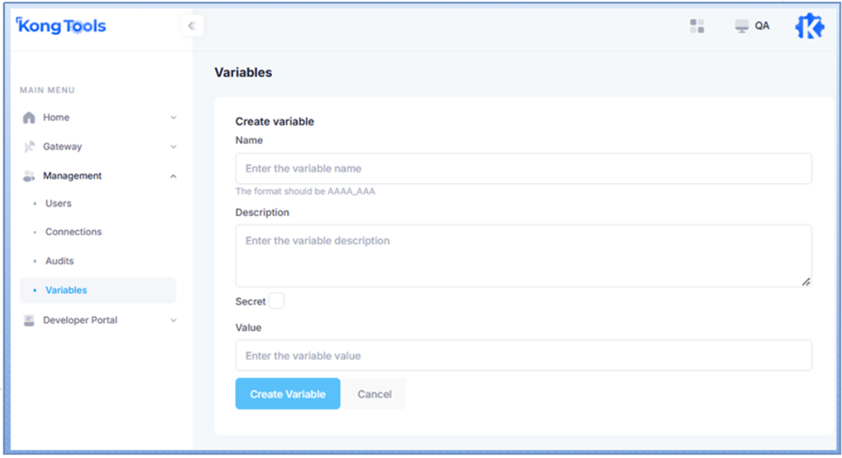
Task: Click the Home house icon
Action: (x=29, y=118)
